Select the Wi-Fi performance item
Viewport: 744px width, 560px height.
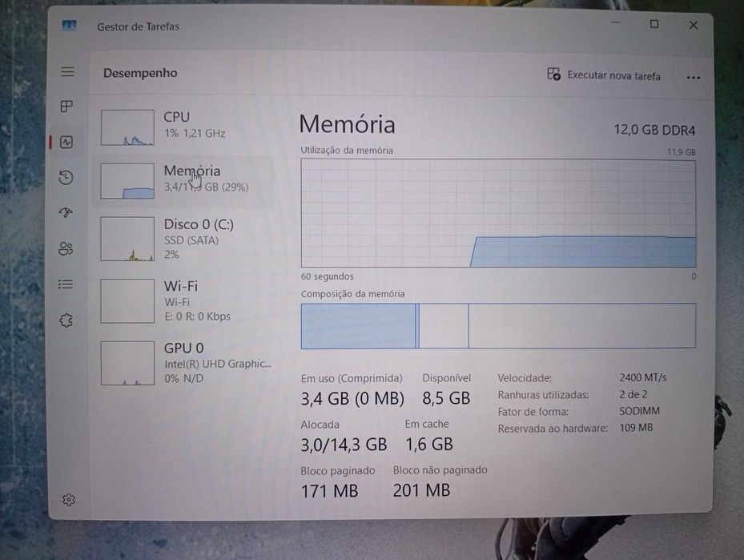pos(183,301)
